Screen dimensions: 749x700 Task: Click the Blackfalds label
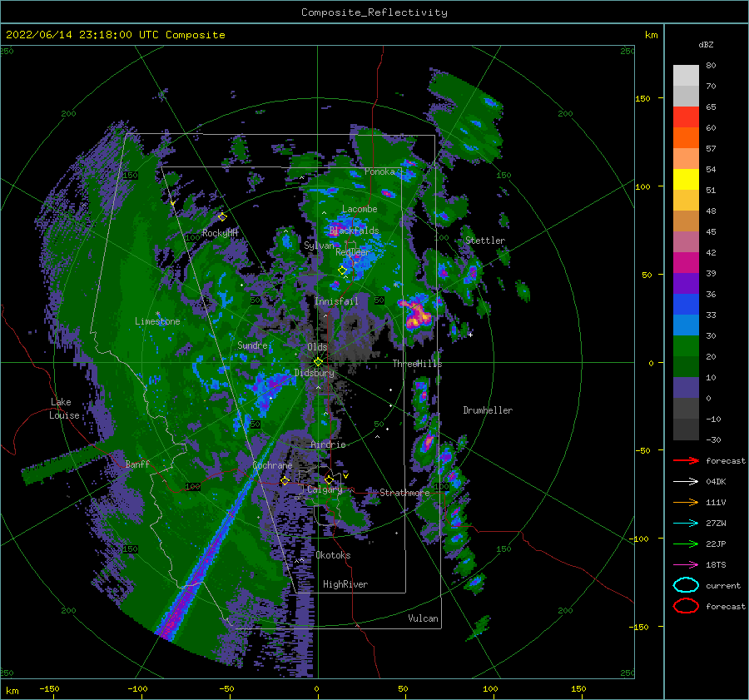[354, 231]
